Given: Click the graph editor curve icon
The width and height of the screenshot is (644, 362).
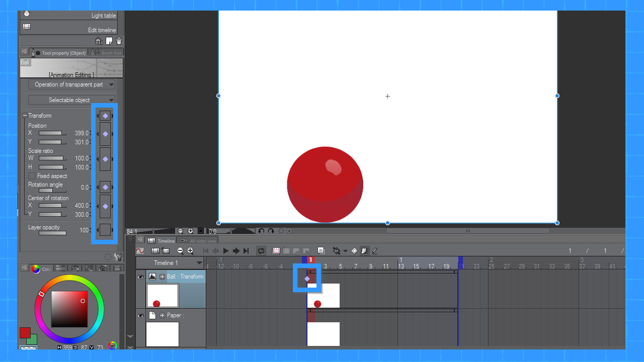Looking at the screenshot, I should coord(140,251).
